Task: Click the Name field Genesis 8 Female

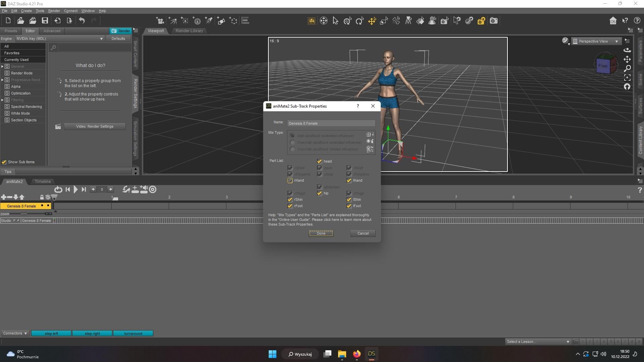Action: pos(331,123)
